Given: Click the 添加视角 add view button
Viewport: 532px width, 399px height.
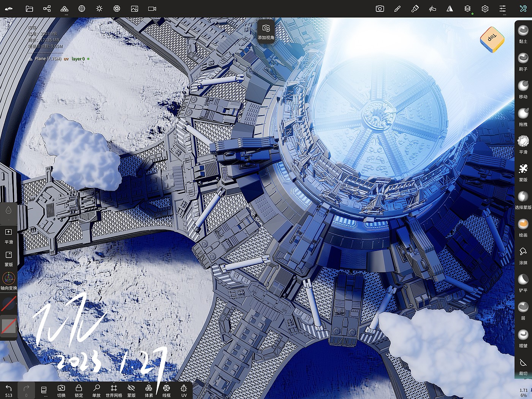Looking at the screenshot, I should [266, 31].
